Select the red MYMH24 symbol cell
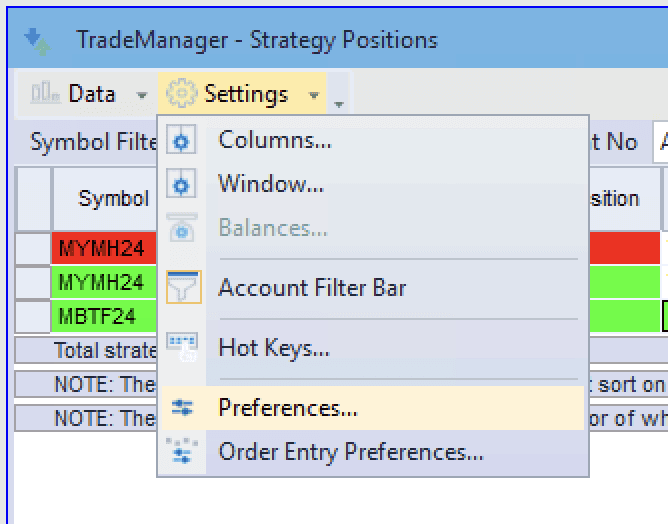Viewport: 668px width, 524px height. click(104, 248)
